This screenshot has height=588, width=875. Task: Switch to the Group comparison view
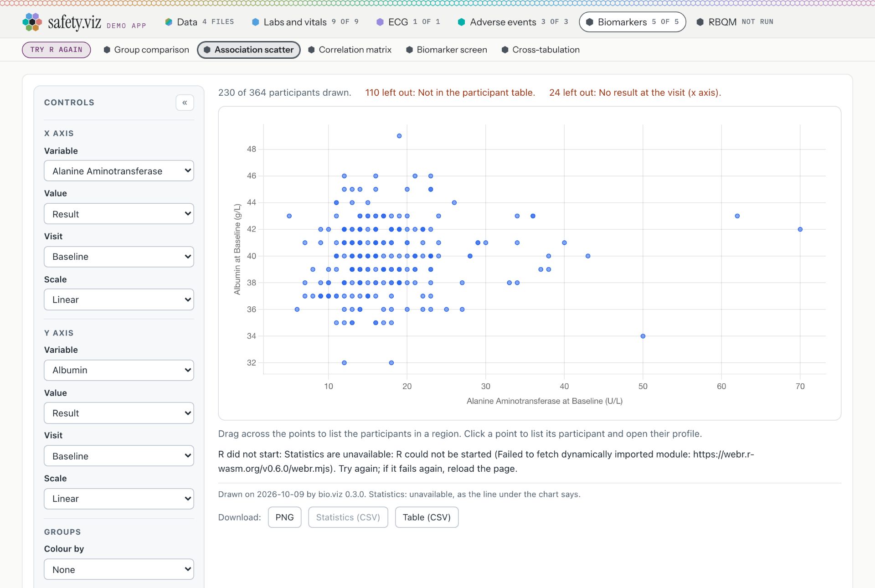point(146,50)
